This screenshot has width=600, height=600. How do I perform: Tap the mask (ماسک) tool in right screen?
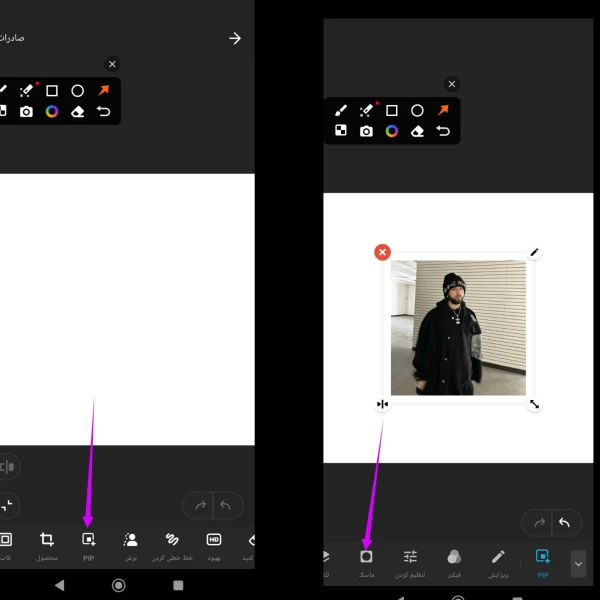coord(366,563)
